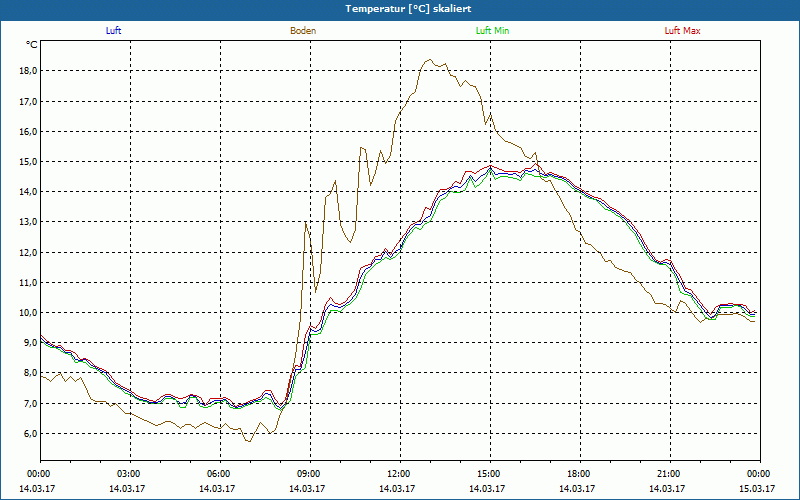
Task: Click the 09:00 time axis label
Action: coord(309,474)
